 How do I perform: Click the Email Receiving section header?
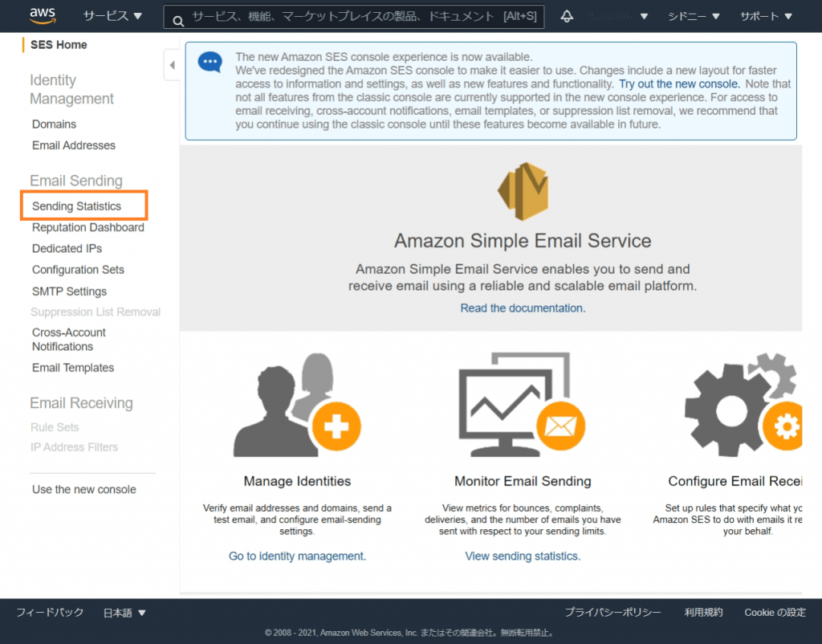(81, 403)
